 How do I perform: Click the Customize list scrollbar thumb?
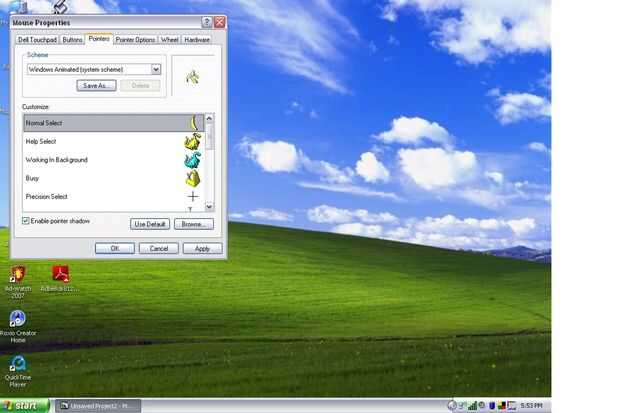(x=209, y=136)
